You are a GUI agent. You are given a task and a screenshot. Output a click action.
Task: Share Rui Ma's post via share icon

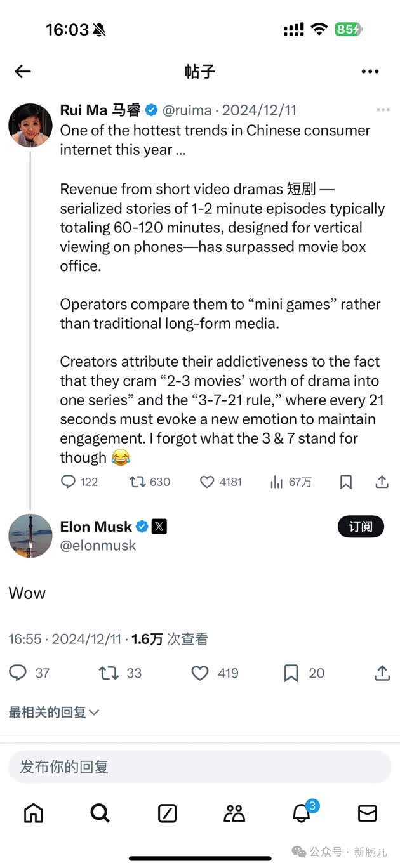pyautogui.click(x=382, y=482)
